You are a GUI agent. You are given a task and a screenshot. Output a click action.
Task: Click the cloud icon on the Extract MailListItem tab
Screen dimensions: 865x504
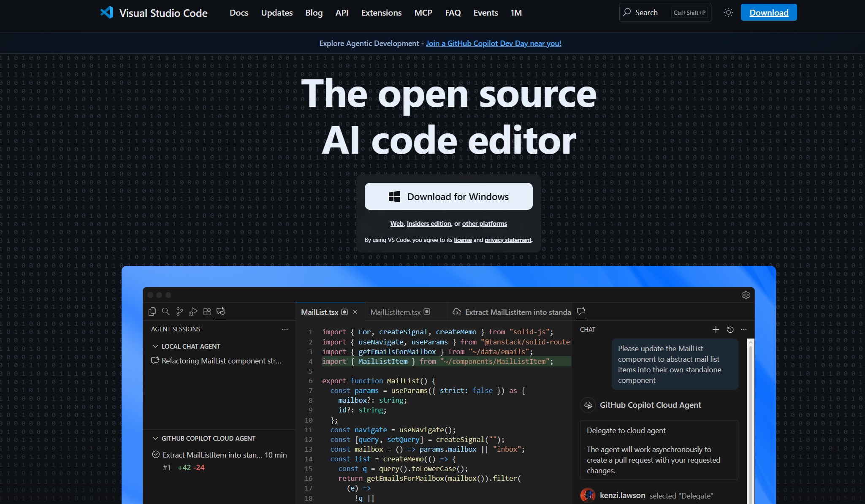point(457,312)
